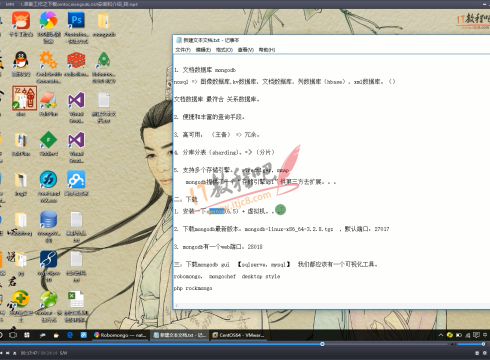Screen dimensions: 490x360
Task: Click the line 'php rockmongo'
Action: [x=193, y=288]
